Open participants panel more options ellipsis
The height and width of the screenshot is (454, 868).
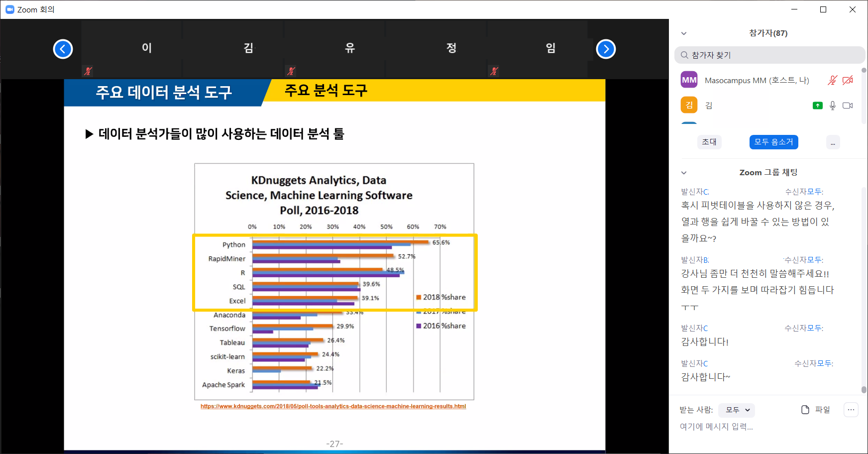click(x=833, y=142)
